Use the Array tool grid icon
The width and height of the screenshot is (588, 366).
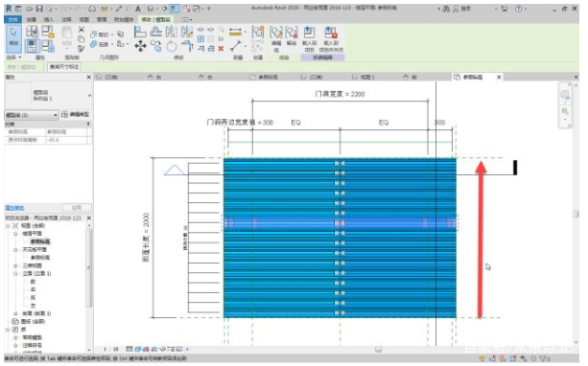[x=200, y=38]
